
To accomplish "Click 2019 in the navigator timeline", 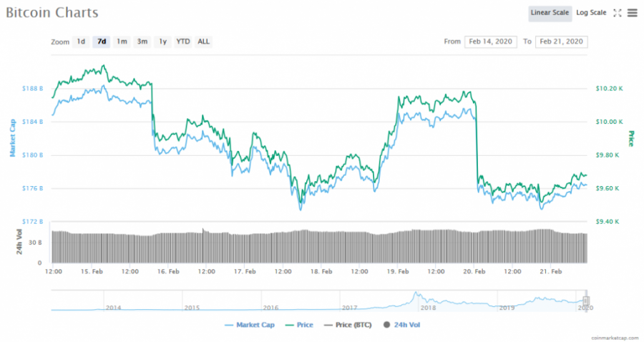I will click(x=507, y=308).
